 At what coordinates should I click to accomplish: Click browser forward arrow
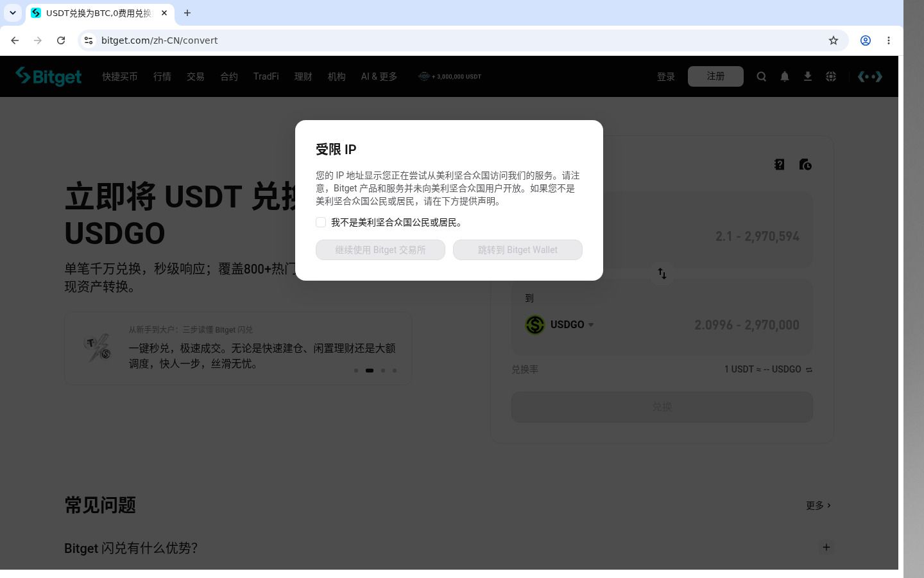[x=38, y=40]
